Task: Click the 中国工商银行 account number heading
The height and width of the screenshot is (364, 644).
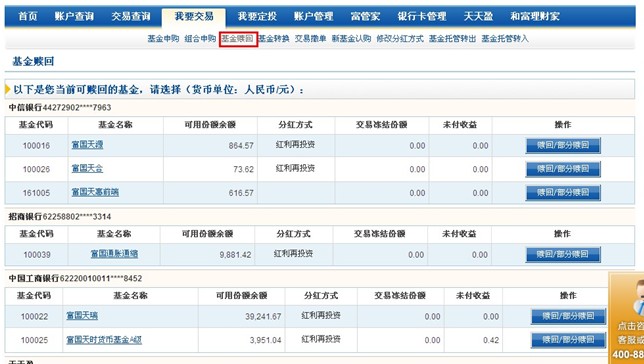Action: pyautogui.click(x=76, y=278)
